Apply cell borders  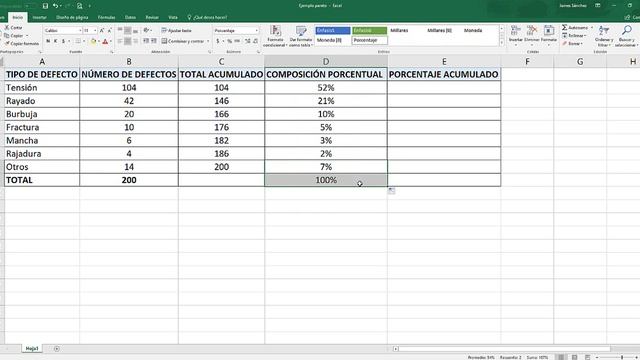point(78,41)
